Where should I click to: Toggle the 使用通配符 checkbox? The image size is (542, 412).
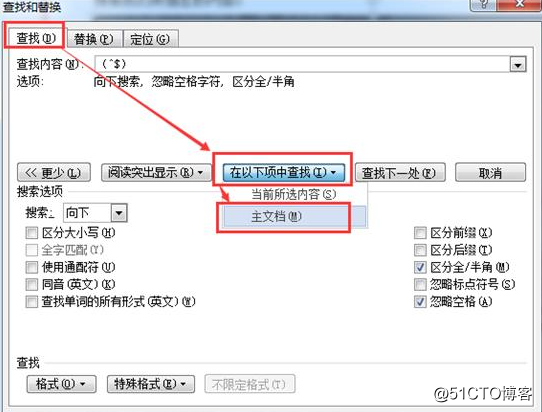coord(32,267)
